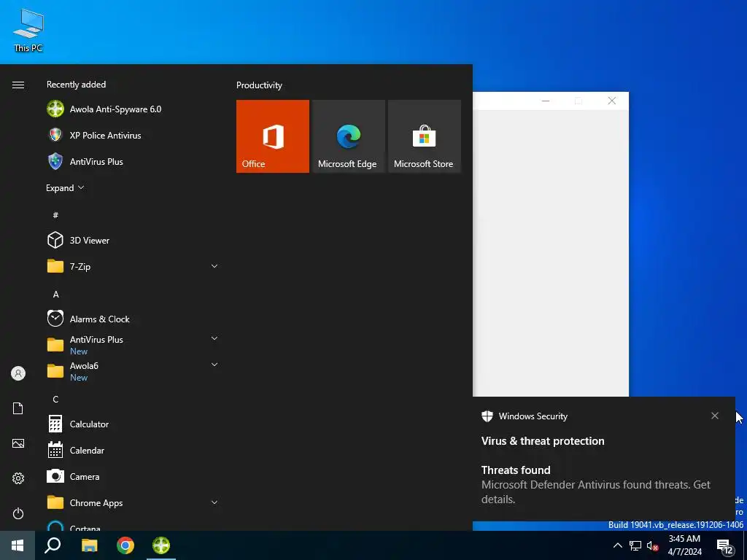Click Recently added header
The width and height of the screenshot is (747, 560).
pyautogui.click(x=76, y=85)
